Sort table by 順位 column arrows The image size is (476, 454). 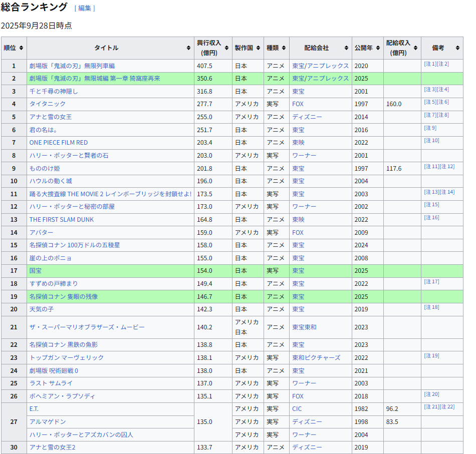coord(21,48)
